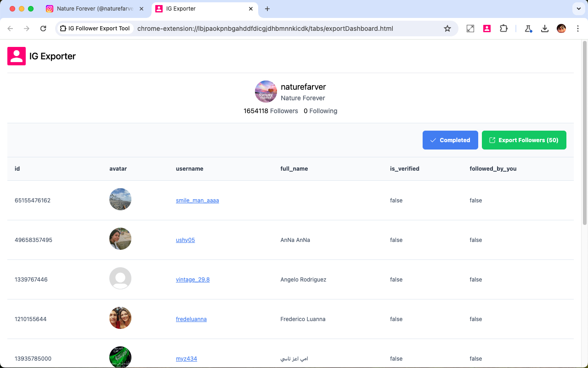Open Chrome Labs flask icon
This screenshot has height=368, width=588.
coord(528,29)
